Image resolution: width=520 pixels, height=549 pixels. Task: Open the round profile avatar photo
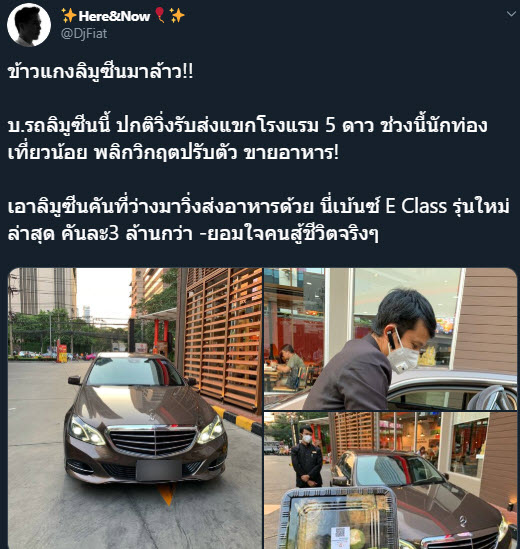pos(29,25)
